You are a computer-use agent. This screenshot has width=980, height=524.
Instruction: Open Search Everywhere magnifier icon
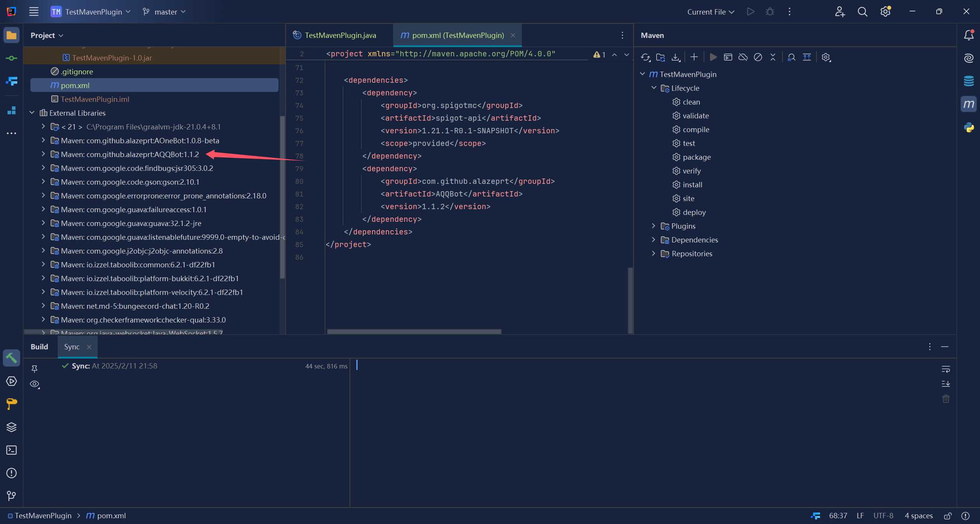(862, 12)
